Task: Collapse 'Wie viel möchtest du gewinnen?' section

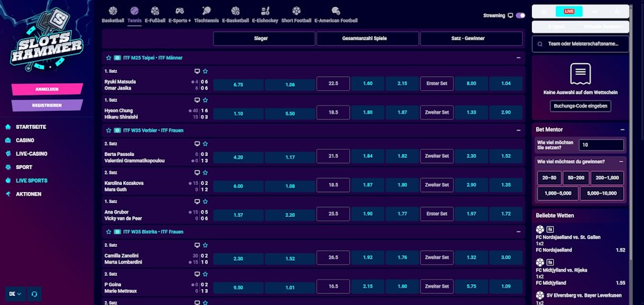Action: click(620, 162)
